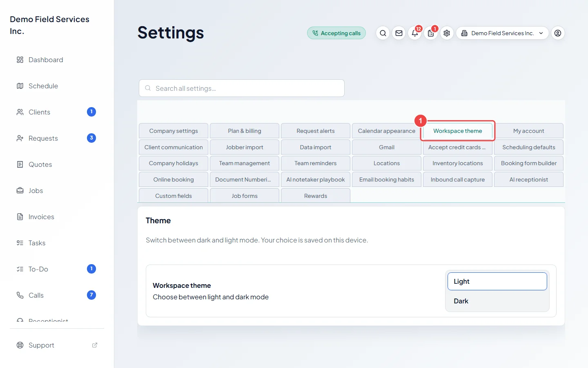Screen dimensions: 588x368
Task: Click the Requests person-plus icon in sidebar
Action: (20, 138)
